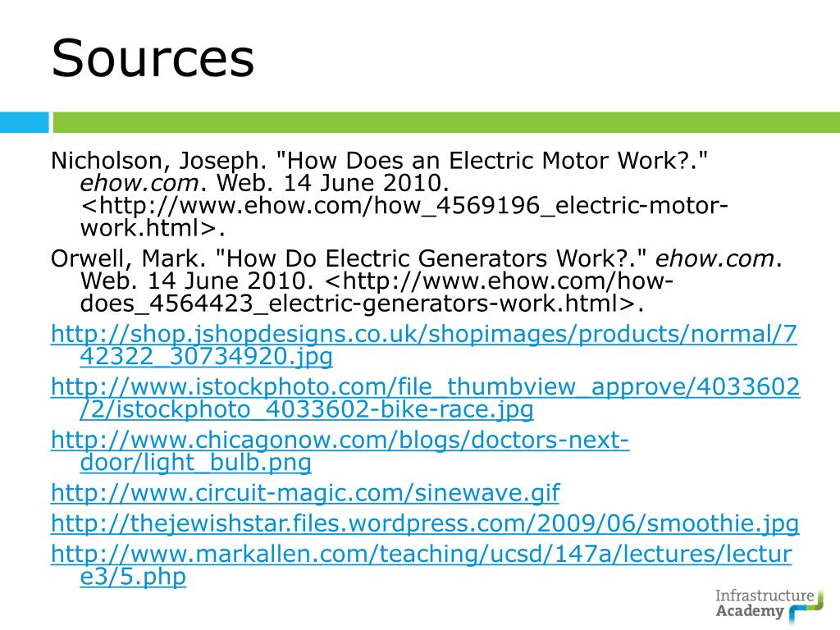Open the istockphoto bike-race.jpg link
The width and height of the screenshot is (840, 630).
(x=426, y=398)
